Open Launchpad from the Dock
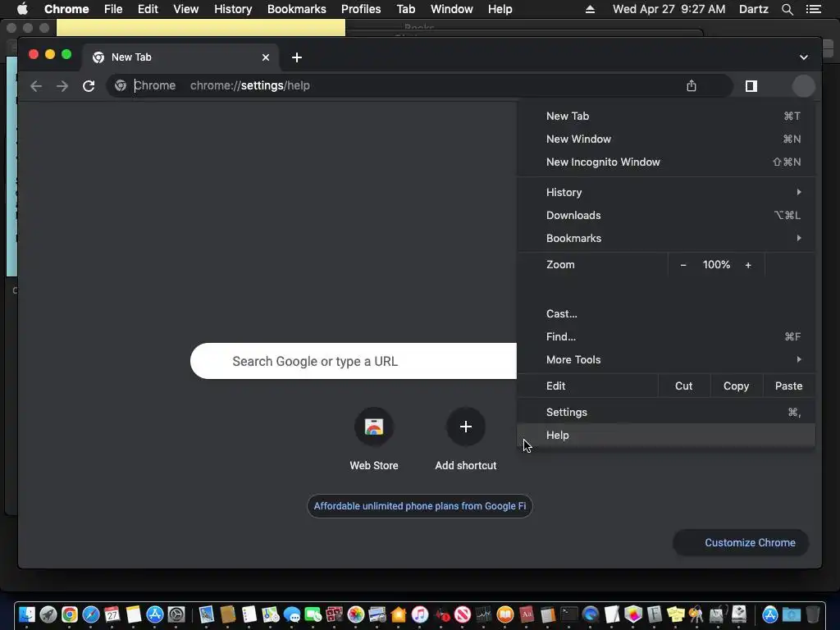Viewport: 840px width, 630px height. 48,614
